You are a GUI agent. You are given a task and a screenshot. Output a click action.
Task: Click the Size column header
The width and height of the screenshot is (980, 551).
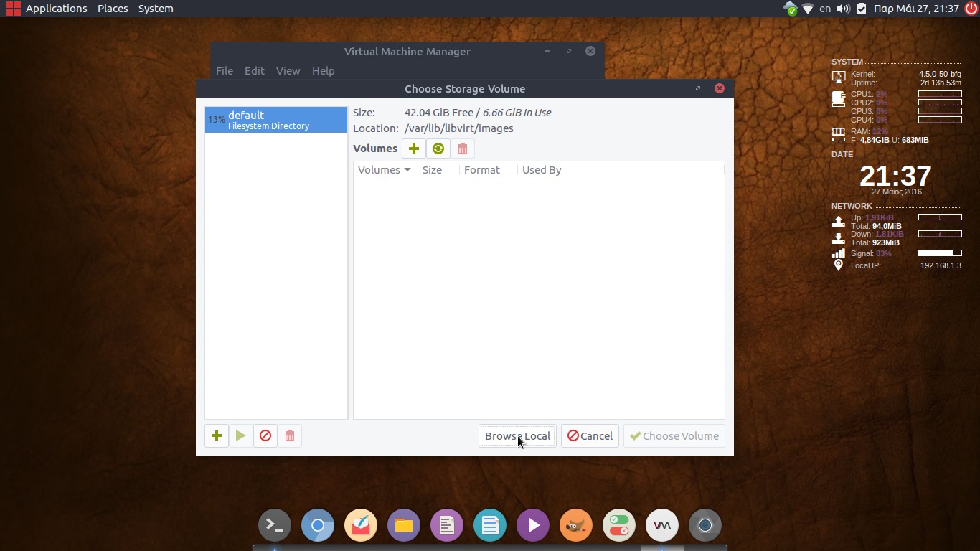(432, 170)
